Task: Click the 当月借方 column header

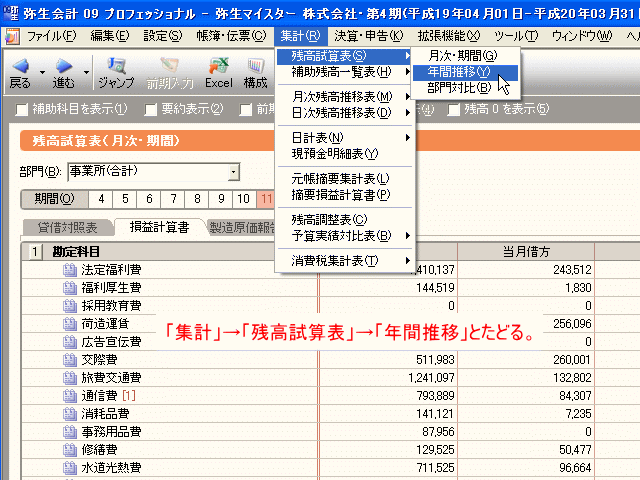Action: coord(526,252)
